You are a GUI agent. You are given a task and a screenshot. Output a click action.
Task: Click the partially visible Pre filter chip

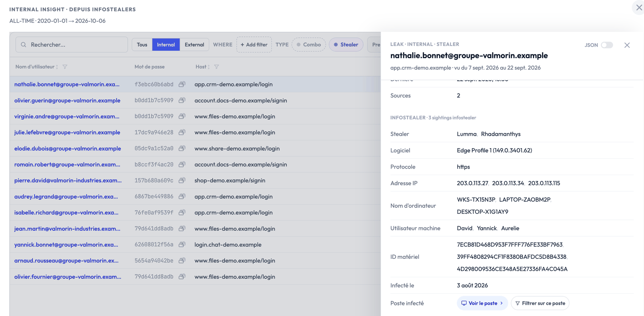374,45
